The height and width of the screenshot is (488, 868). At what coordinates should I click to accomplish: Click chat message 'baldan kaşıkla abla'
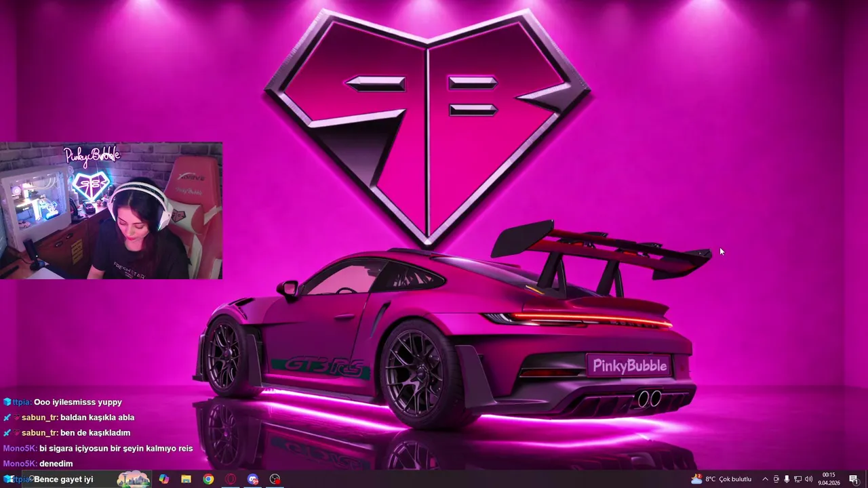[98, 418]
